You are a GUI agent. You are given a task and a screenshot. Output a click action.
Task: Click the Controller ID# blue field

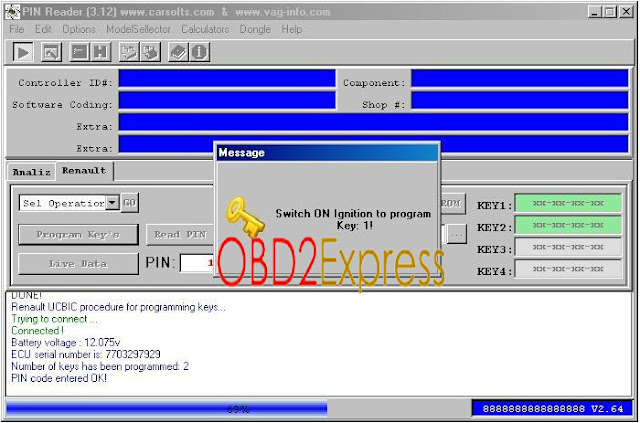[227, 78]
